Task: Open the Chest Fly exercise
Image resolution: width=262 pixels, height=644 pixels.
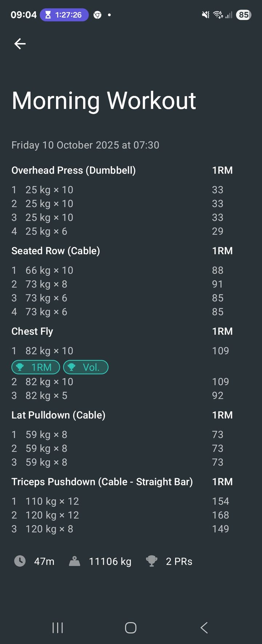Action: tap(32, 331)
